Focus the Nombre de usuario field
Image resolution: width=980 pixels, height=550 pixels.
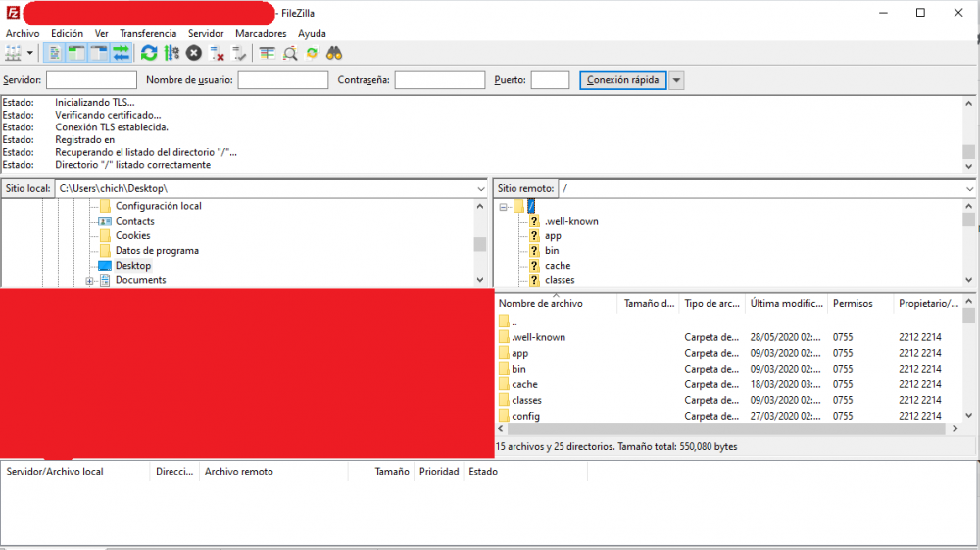(282, 80)
